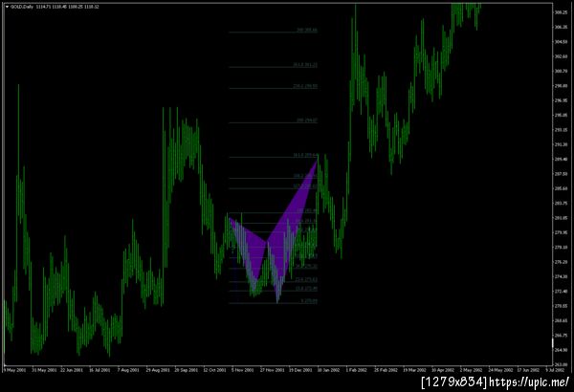
Task: Click the 5 Nov 2001 date label
Action: click(242, 370)
